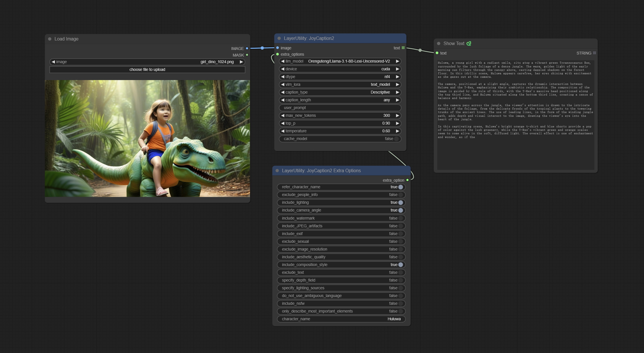
Task: Click the temperature value slider
Action: tap(340, 131)
